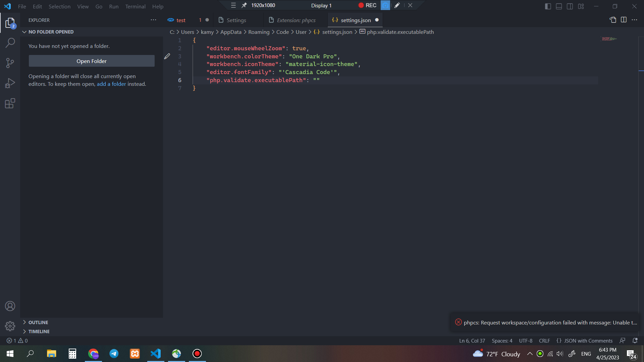Open the Explorer view icon
Viewport: 644px width, 362px height.
pyautogui.click(x=10, y=23)
